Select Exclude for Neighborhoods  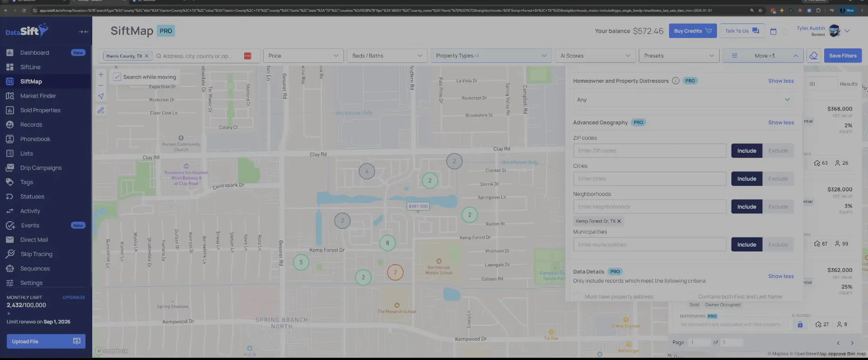pos(778,207)
